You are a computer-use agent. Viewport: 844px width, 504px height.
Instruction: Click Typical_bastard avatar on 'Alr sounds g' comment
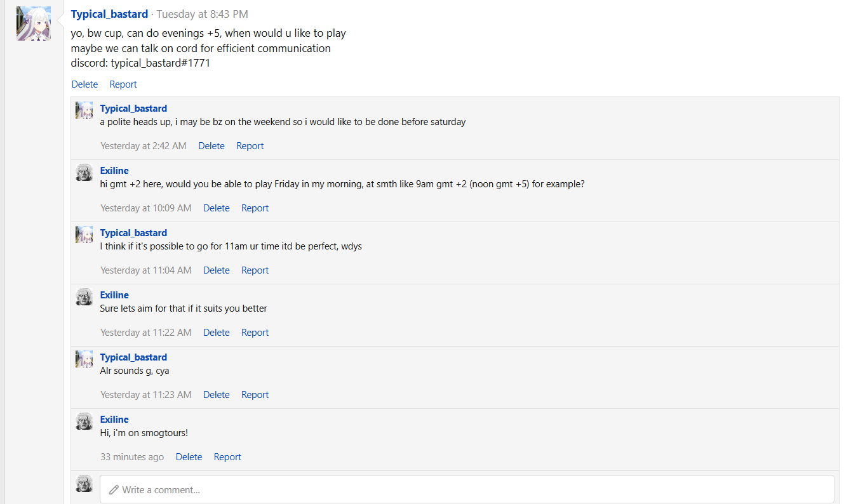(84, 359)
